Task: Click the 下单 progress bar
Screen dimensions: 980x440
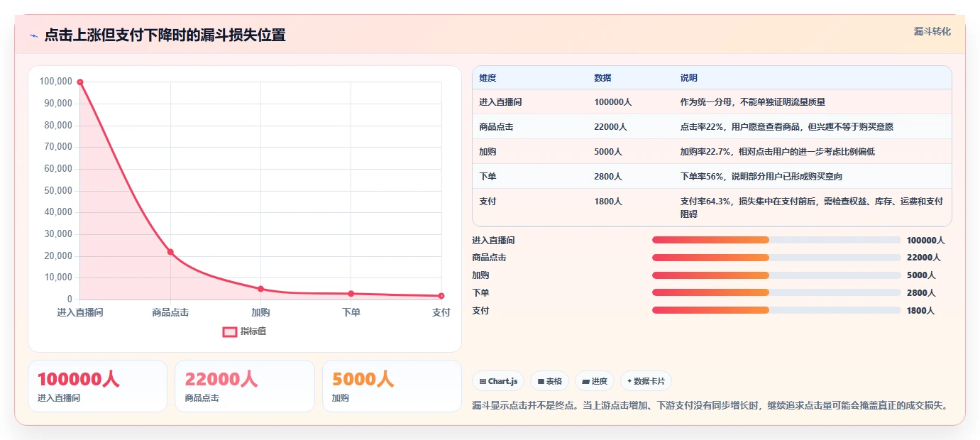Action: click(x=776, y=292)
